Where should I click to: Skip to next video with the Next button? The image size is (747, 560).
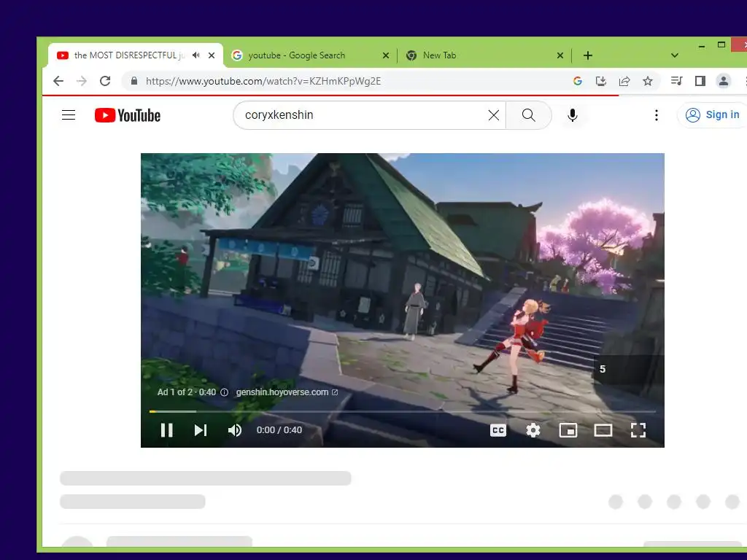(x=201, y=430)
